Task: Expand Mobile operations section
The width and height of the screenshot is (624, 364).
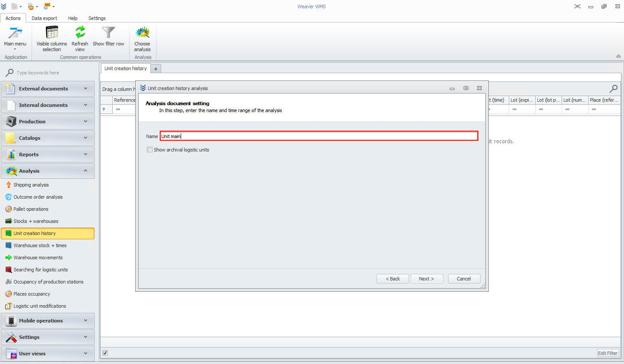Action: coord(48,321)
